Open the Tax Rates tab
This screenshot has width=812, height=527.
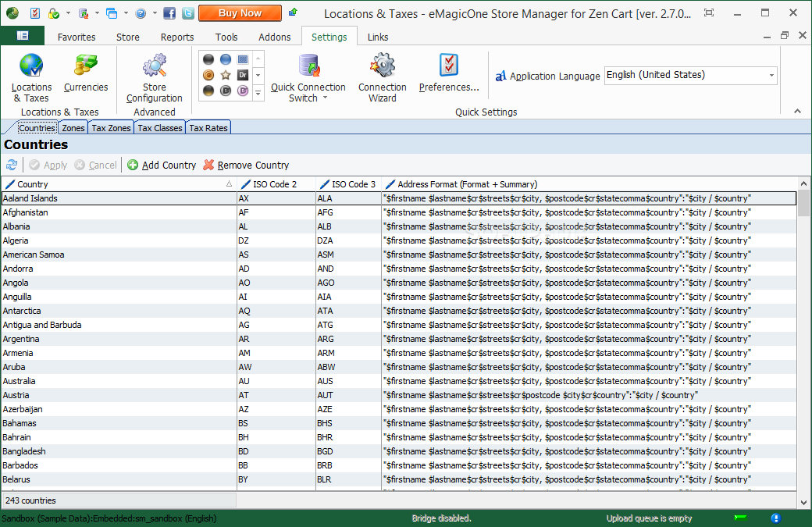(208, 128)
